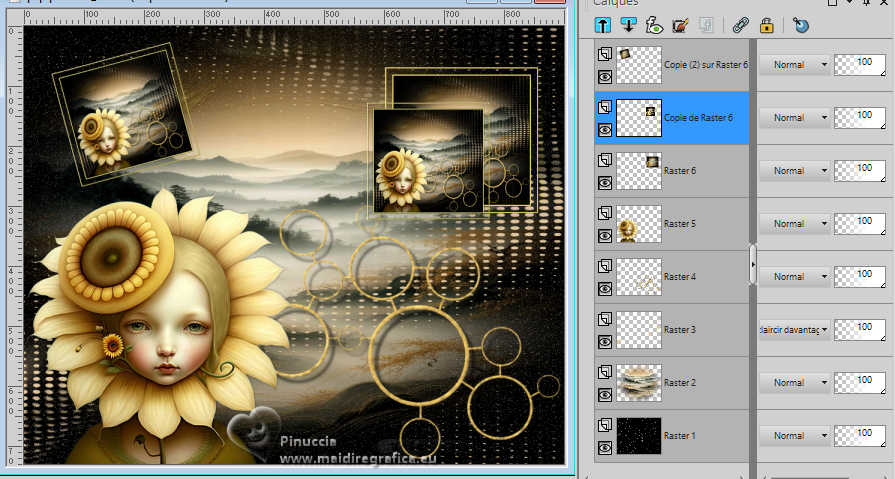
Task: Select the Raster 6 layer name
Action: [x=680, y=171]
